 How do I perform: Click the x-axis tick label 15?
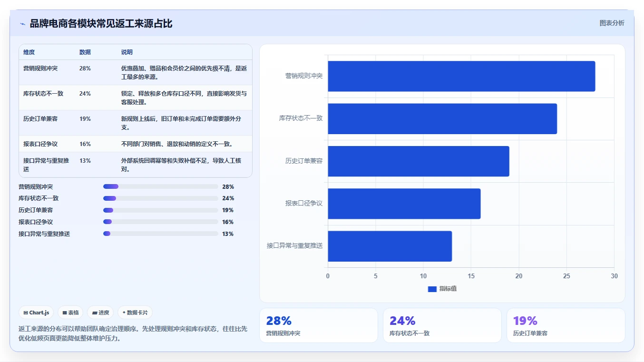point(471,276)
